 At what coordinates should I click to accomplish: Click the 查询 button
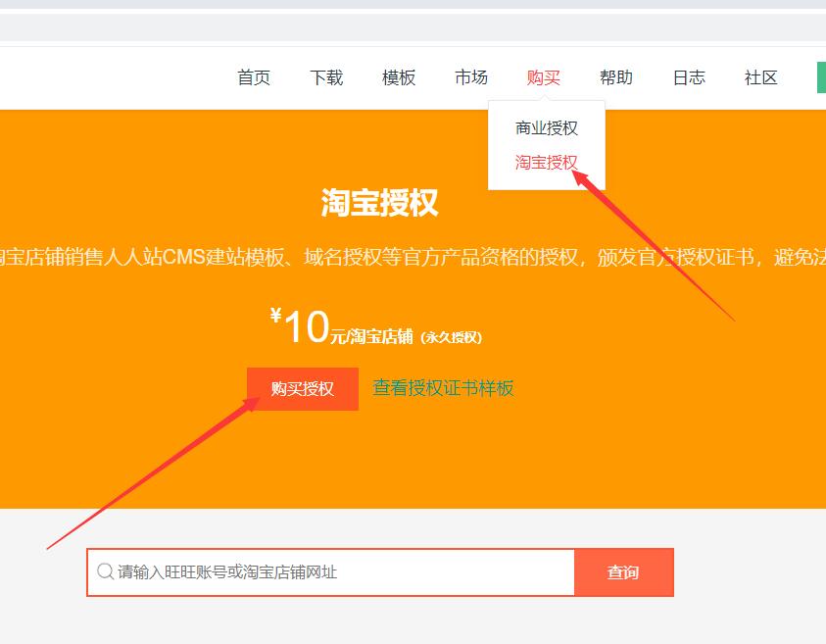(x=624, y=572)
